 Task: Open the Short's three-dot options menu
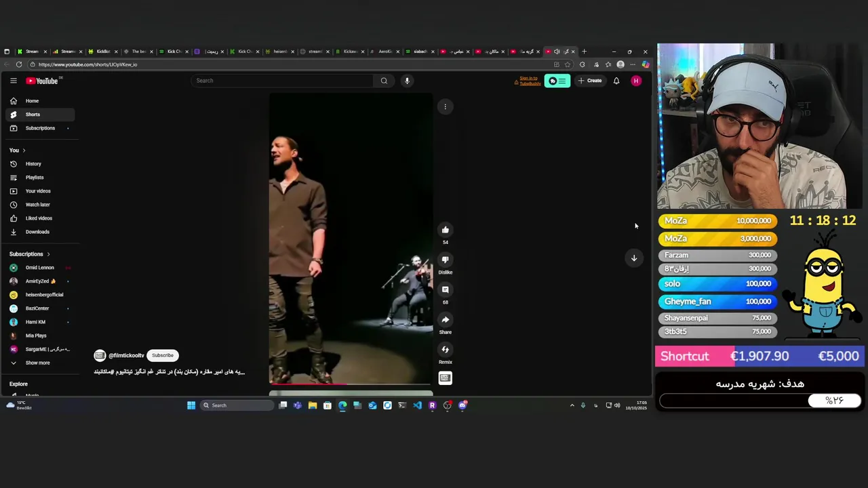[x=446, y=106]
